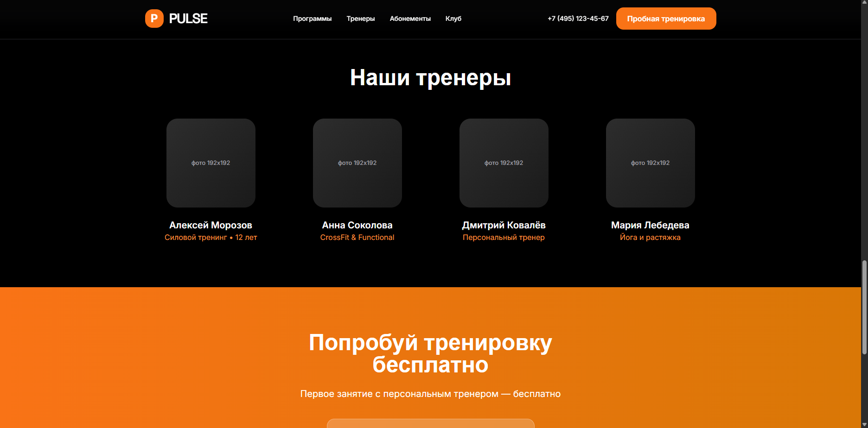This screenshot has width=868, height=428.
Task: Click phone number +7 (495) 123-45-67
Action: pyautogui.click(x=578, y=19)
